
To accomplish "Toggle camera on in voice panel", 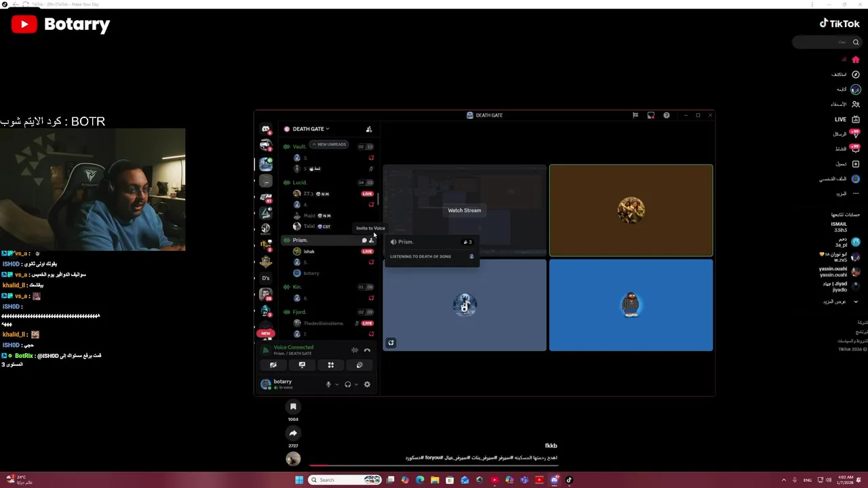I will pos(273,365).
